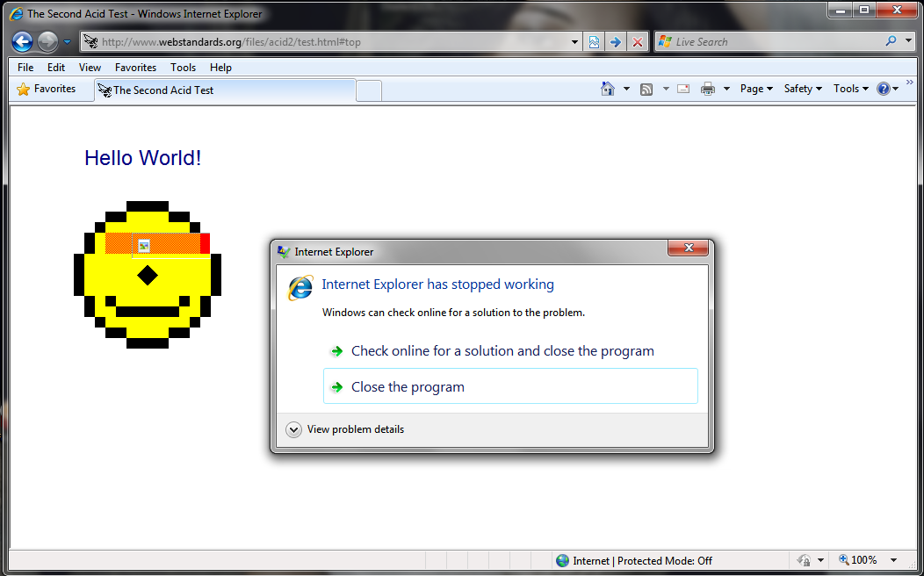Screen dimensions: 924x576
Task: Click the IE icon in title bar
Action: 17,13
